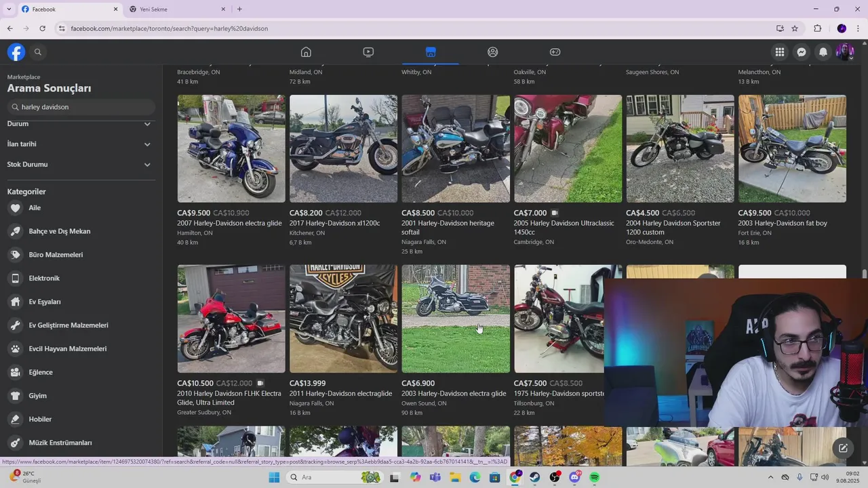The width and height of the screenshot is (868, 488).
Task: Open the Groups tab icon
Action: click(493, 52)
